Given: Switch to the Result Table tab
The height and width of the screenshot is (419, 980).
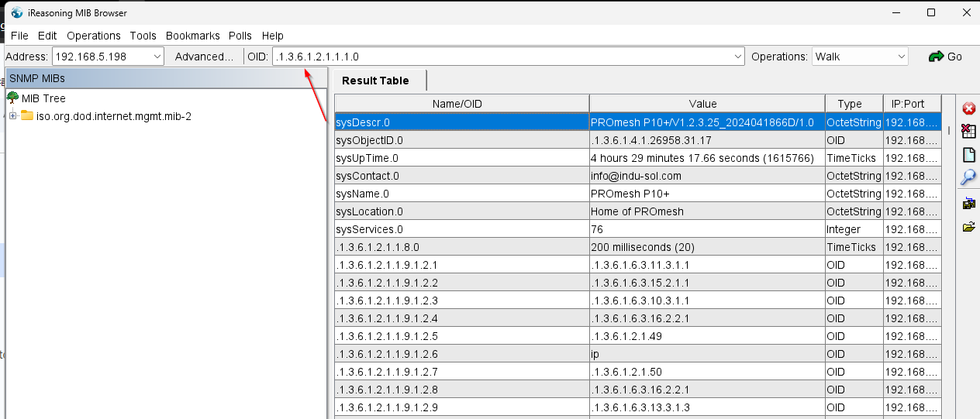Looking at the screenshot, I should coord(379,81).
